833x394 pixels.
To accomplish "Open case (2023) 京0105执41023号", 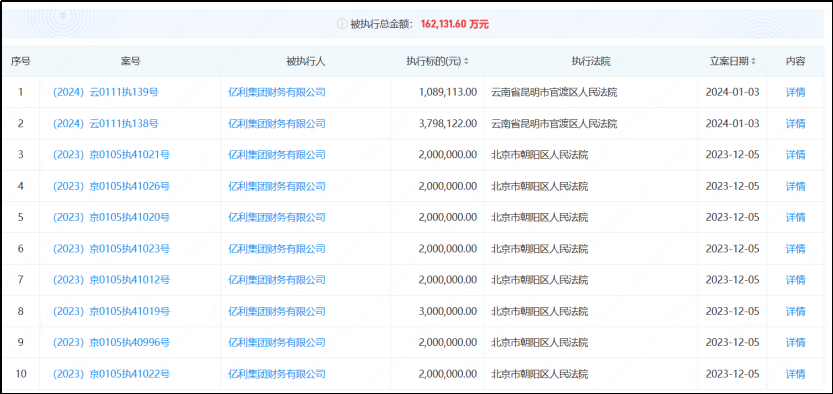I will click(112, 249).
